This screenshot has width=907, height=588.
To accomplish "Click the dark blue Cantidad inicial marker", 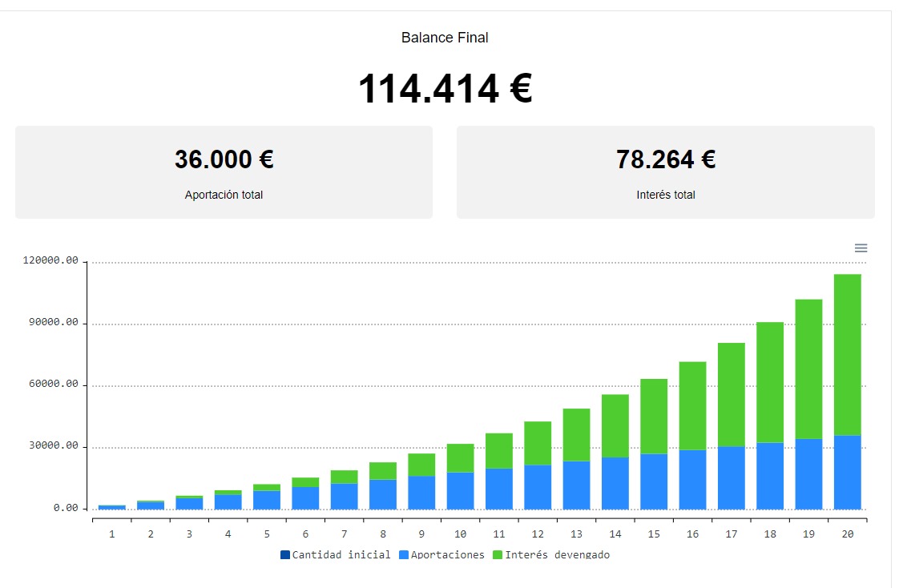I will pyautogui.click(x=285, y=554).
